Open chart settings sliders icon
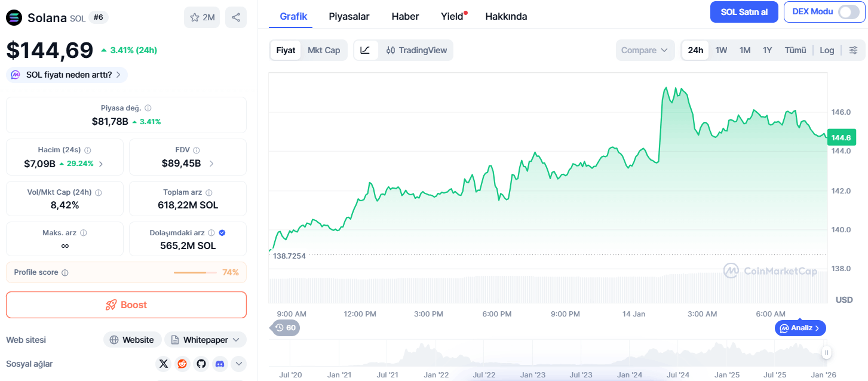Image resolution: width=868 pixels, height=381 pixels. click(x=854, y=50)
